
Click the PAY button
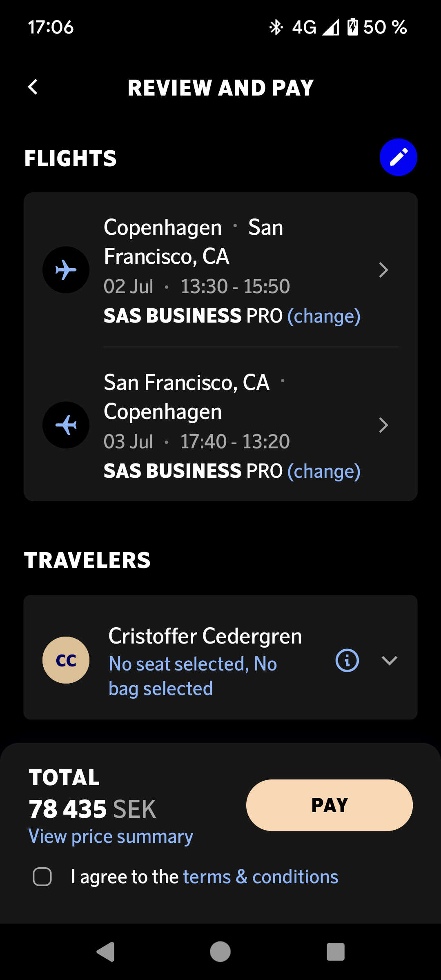[329, 805]
